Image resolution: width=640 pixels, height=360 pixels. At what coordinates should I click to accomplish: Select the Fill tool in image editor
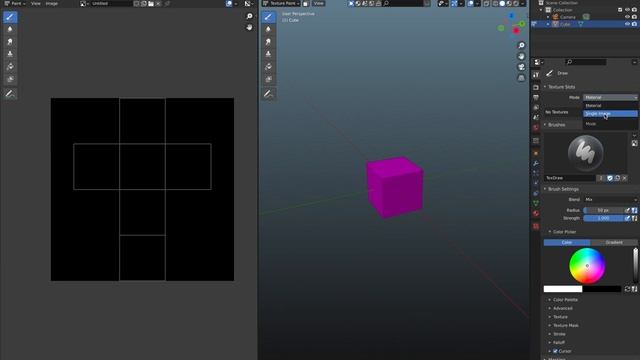[10, 67]
